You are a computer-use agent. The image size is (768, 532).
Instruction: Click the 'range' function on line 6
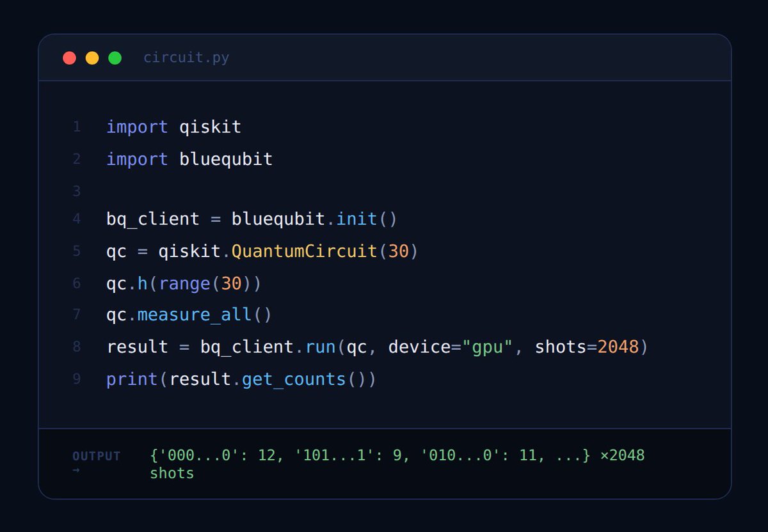tap(185, 283)
